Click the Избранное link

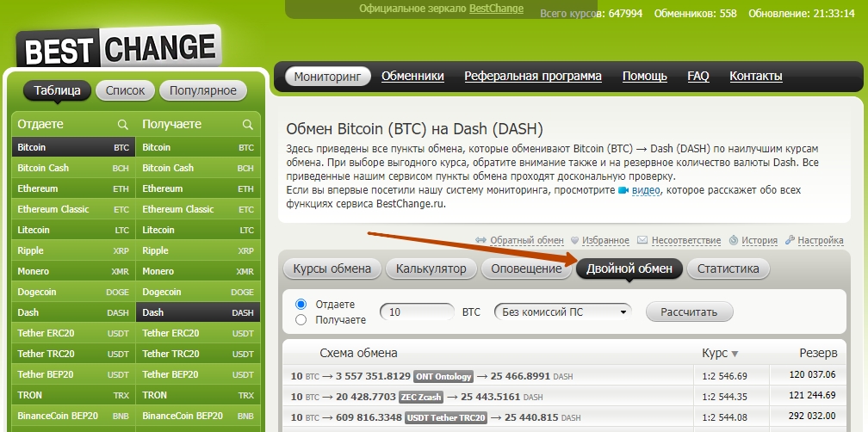[x=605, y=241]
